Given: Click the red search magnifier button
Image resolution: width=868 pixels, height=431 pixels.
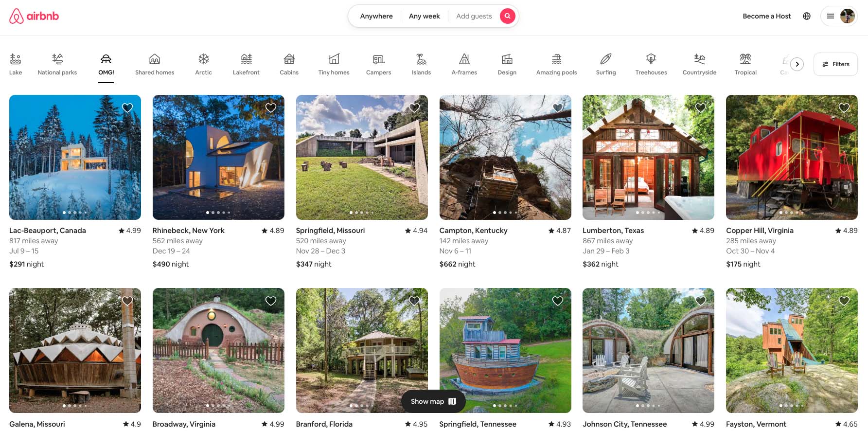Looking at the screenshot, I should pos(507,16).
